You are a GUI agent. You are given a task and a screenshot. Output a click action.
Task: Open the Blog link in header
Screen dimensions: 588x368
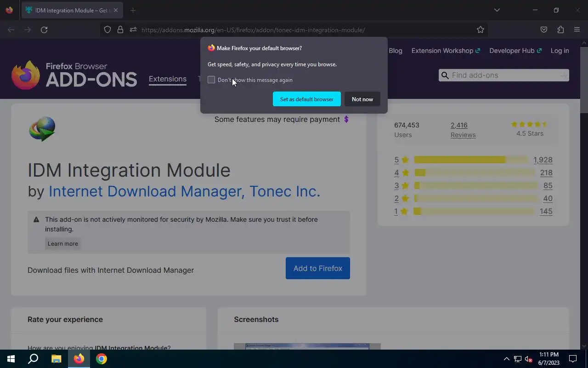click(396, 51)
